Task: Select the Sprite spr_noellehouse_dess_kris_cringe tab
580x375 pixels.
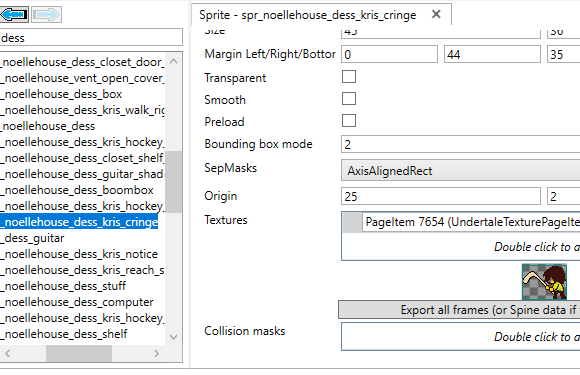Action: [x=307, y=15]
